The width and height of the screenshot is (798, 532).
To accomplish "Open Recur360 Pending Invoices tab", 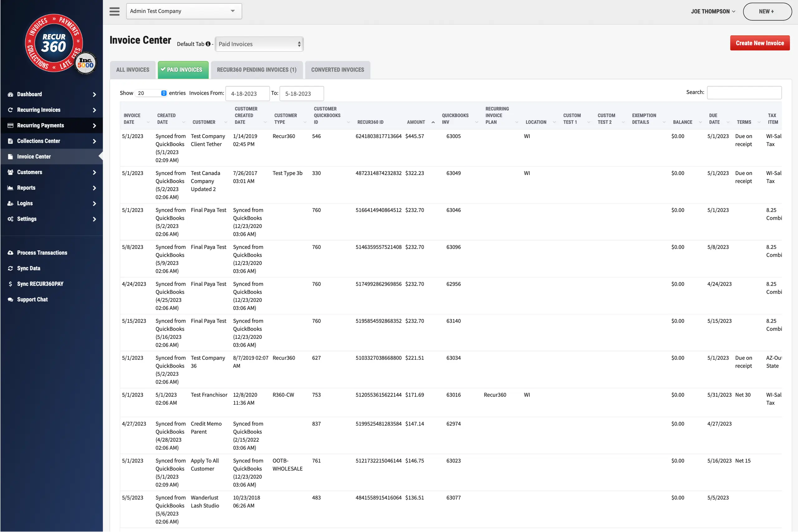I will point(257,70).
